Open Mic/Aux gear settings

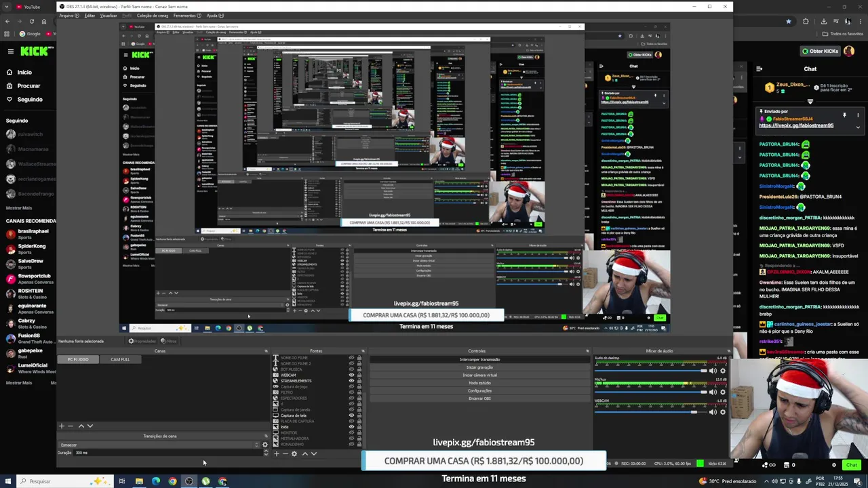(x=723, y=392)
